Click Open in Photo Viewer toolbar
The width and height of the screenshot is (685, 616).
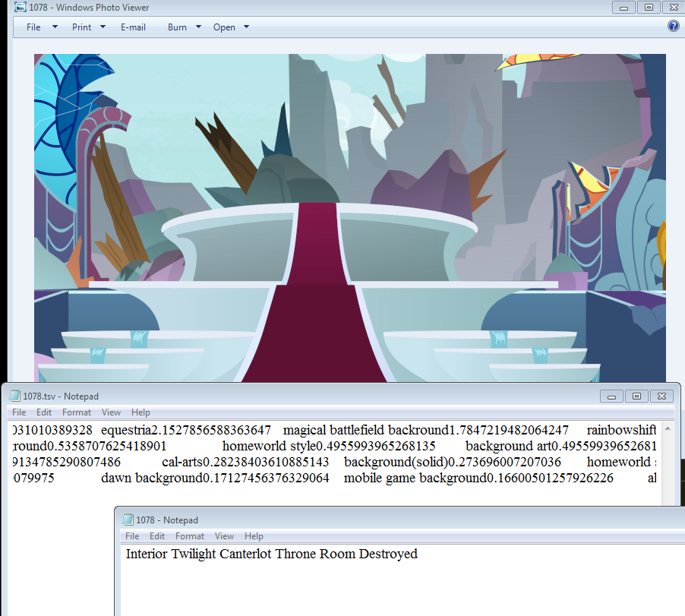click(x=224, y=27)
